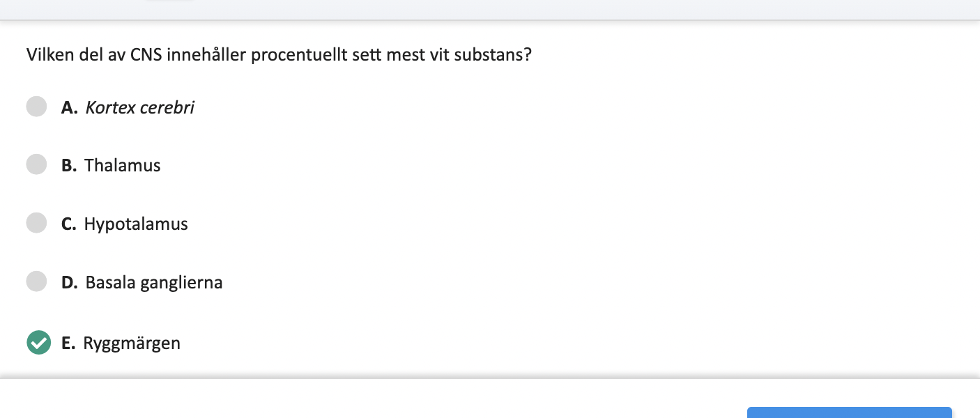
Task: Click the bold letter B.
Action: point(69,166)
